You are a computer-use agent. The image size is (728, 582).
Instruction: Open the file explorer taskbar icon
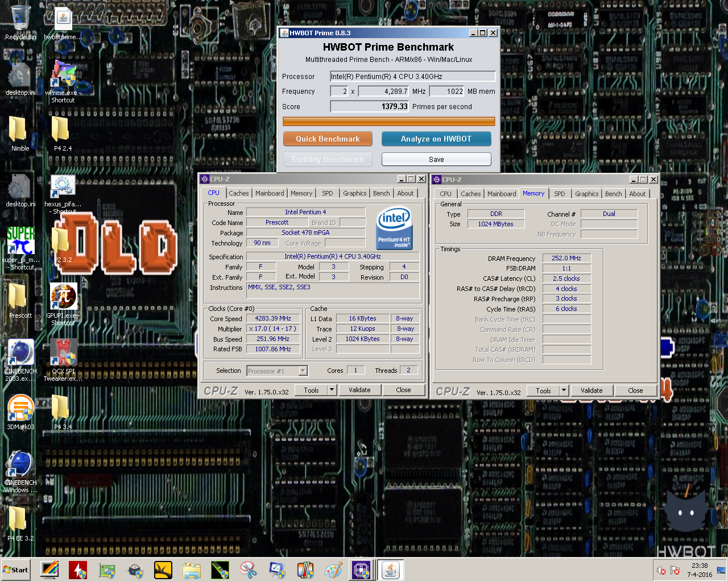pos(192,570)
